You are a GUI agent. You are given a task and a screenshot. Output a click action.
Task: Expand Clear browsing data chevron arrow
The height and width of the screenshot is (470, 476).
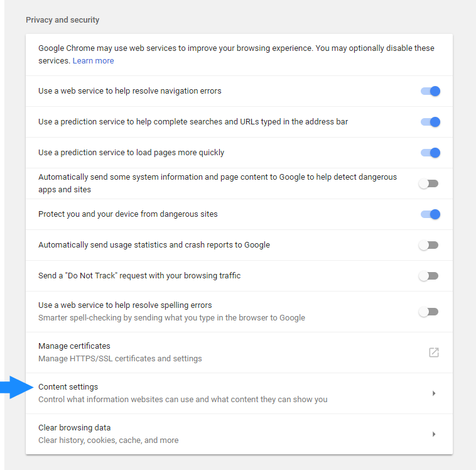pos(434,434)
